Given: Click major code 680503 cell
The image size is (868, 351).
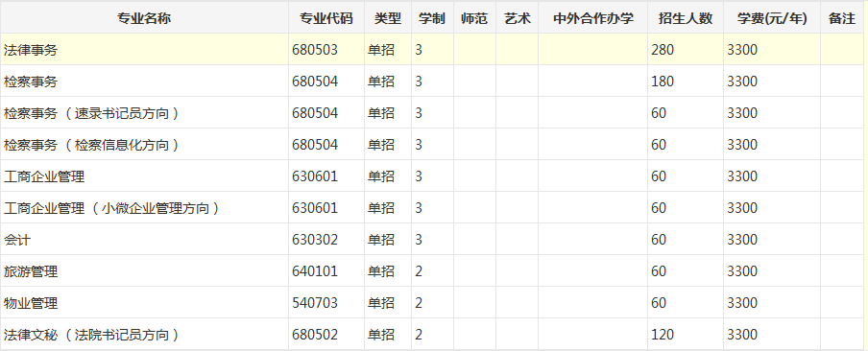Looking at the screenshot, I should click(x=326, y=50).
